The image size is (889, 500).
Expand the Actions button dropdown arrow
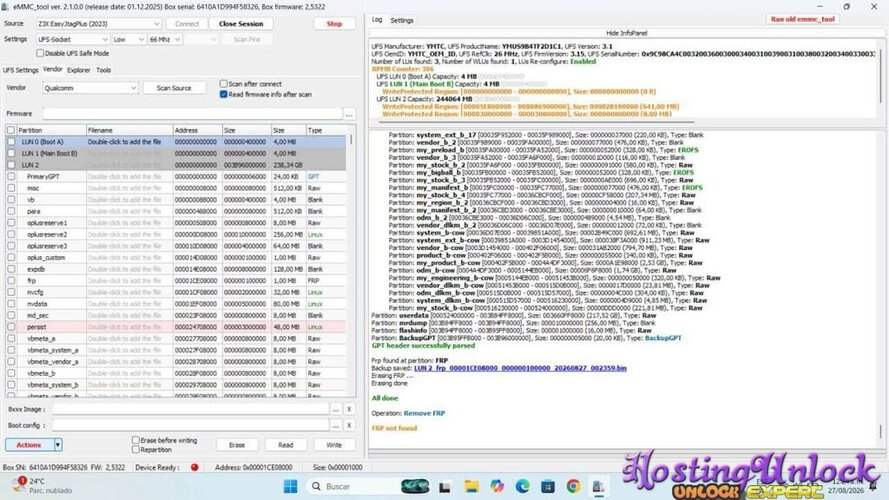[x=58, y=445]
